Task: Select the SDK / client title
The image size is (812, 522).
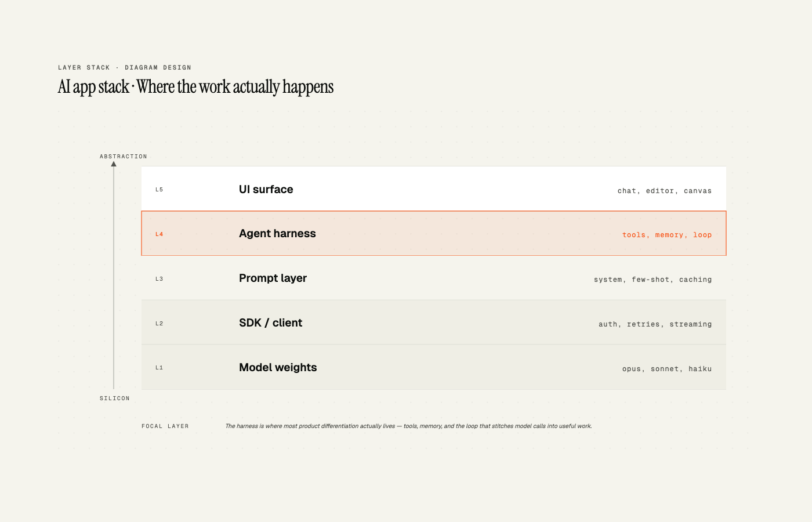Action: [271, 323]
